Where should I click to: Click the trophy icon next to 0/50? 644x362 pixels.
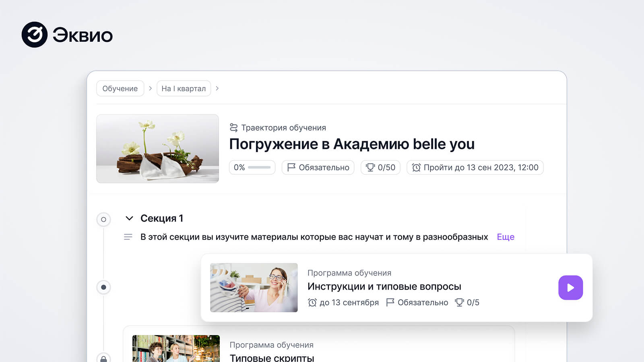pyautogui.click(x=370, y=167)
